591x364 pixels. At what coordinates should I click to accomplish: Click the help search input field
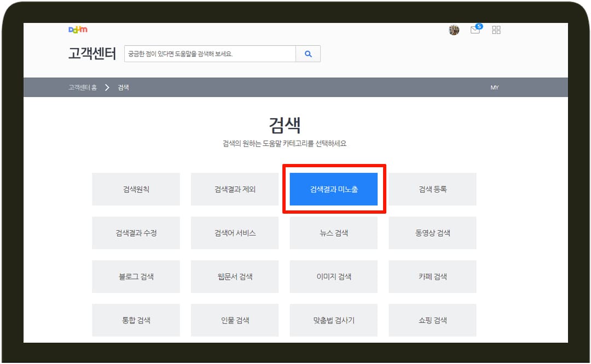tap(211, 54)
